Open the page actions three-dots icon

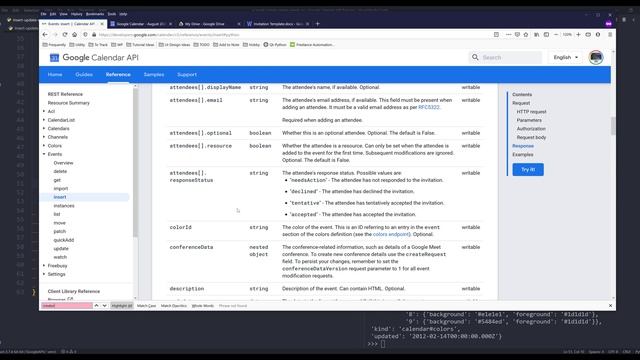508,35
